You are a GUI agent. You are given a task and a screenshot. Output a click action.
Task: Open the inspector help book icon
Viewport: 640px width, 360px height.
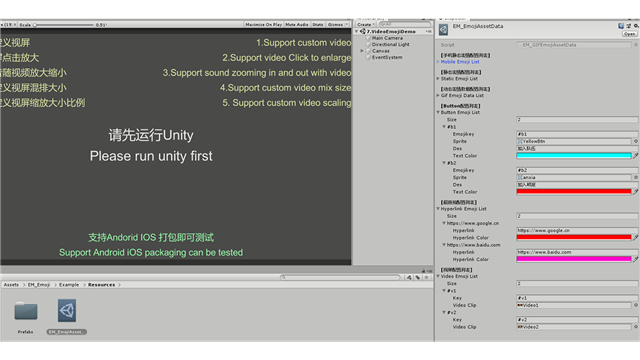(x=621, y=26)
